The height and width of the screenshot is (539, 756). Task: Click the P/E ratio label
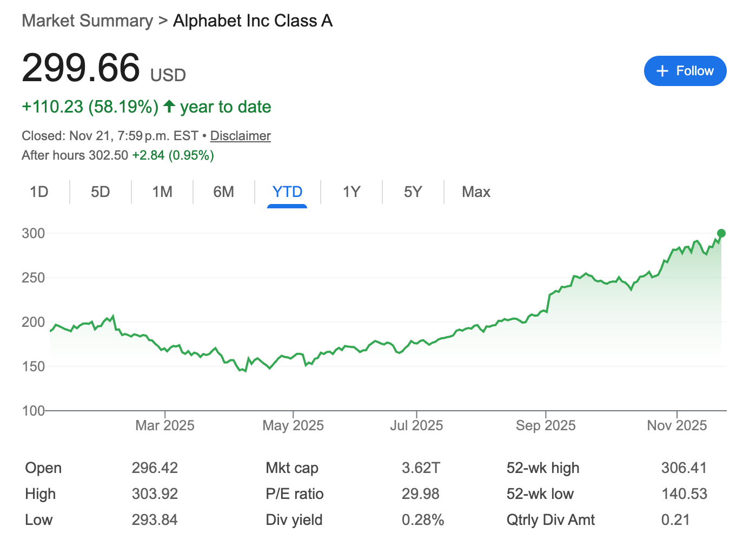pos(294,494)
